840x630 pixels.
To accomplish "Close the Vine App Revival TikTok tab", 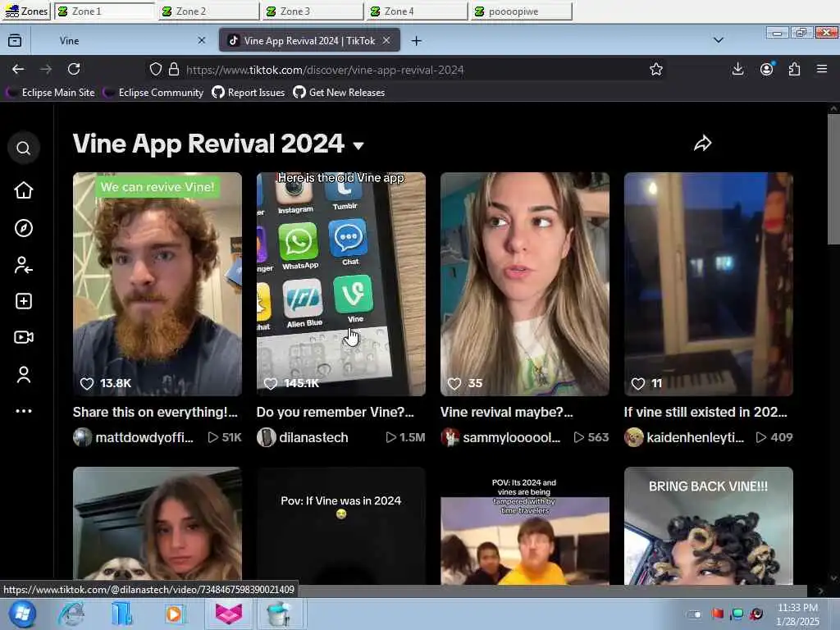I will click(x=386, y=40).
